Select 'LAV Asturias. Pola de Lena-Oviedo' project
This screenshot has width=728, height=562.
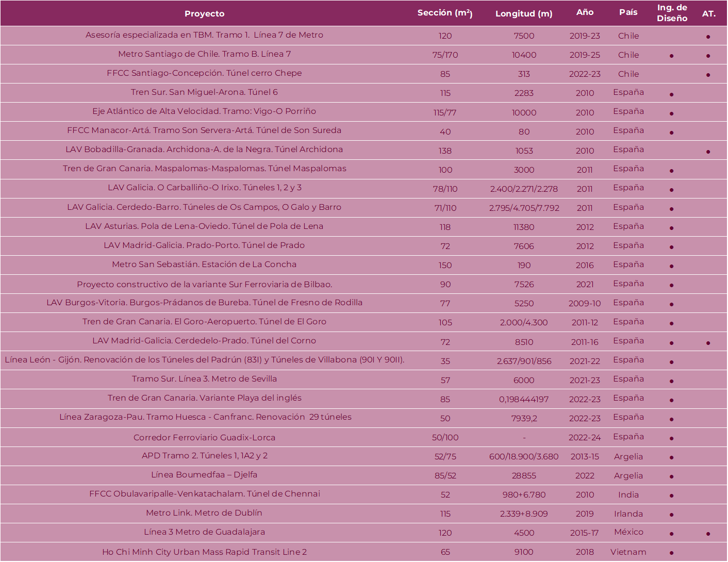tap(204, 226)
